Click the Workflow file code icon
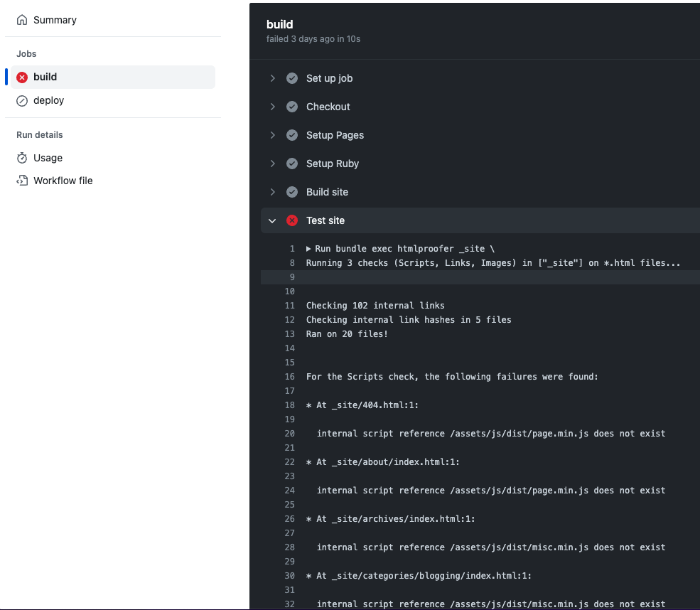The image size is (700, 610). tap(22, 181)
